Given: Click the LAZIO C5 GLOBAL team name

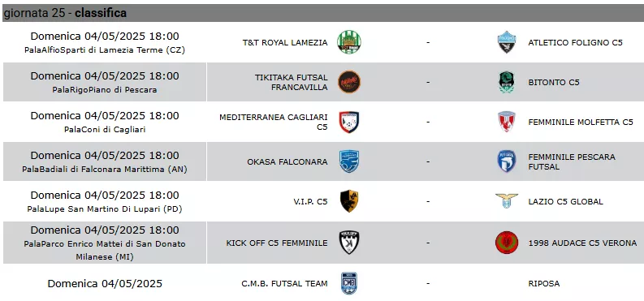Looking at the screenshot, I should 565,201.
